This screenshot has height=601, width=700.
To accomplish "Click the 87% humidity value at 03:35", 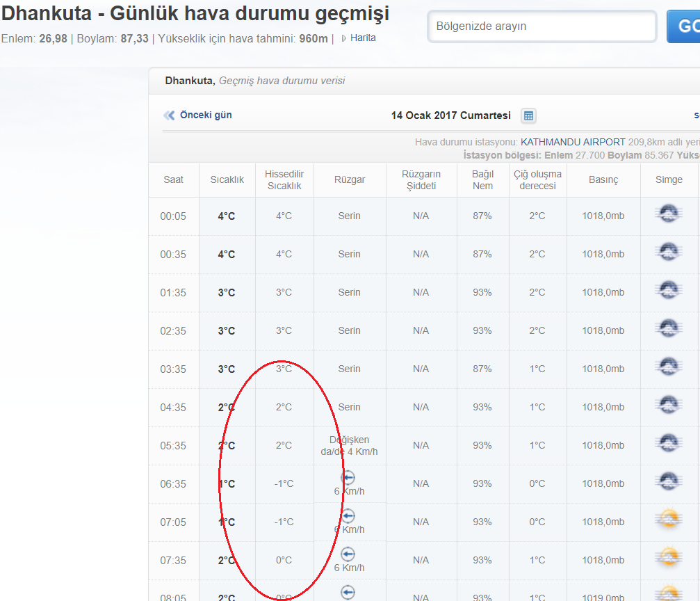I will click(482, 369).
